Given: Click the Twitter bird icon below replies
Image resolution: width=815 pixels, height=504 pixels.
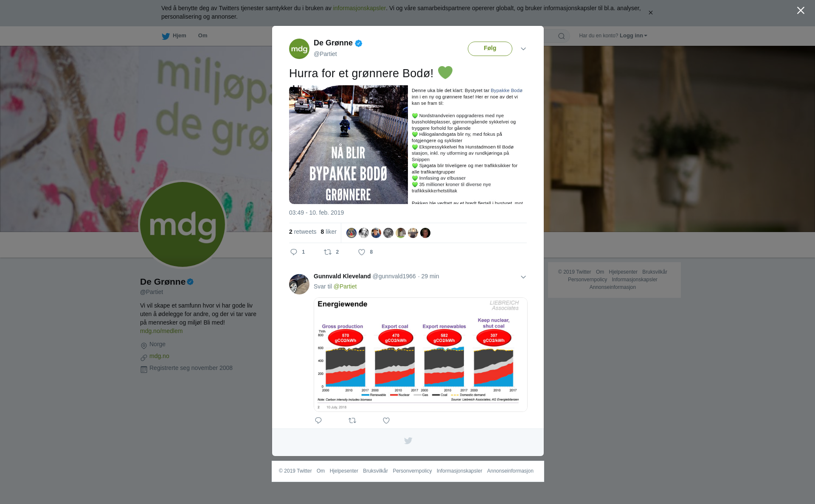Looking at the screenshot, I should click(x=408, y=441).
